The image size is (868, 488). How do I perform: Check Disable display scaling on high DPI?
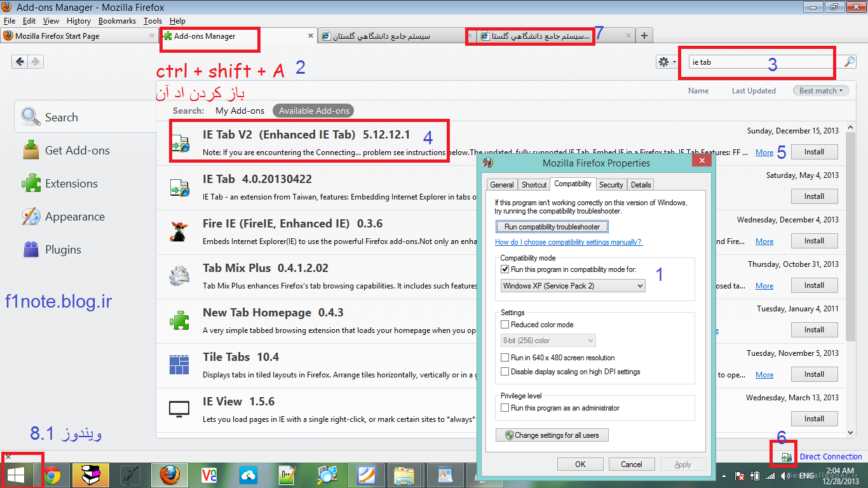[x=505, y=372]
